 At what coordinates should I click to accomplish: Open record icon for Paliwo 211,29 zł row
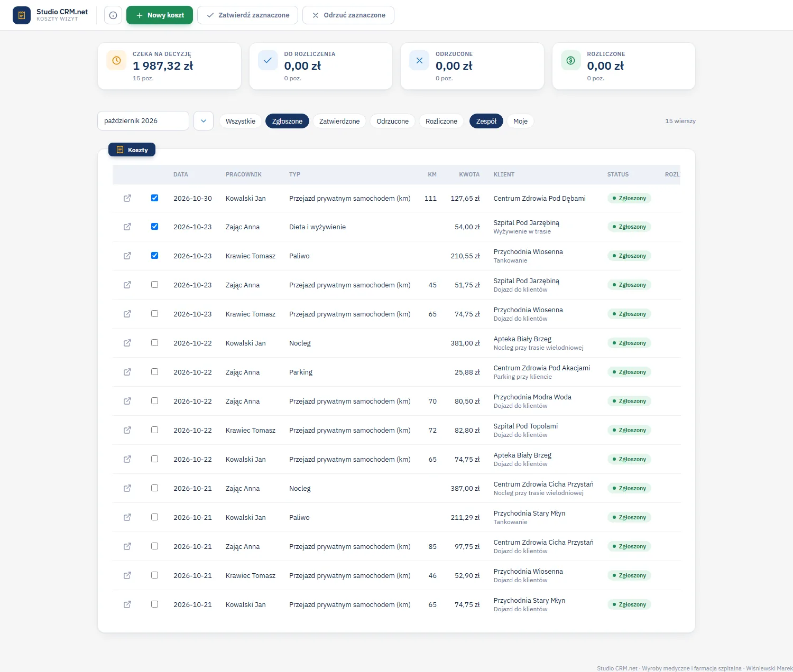(x=127, y=517)
